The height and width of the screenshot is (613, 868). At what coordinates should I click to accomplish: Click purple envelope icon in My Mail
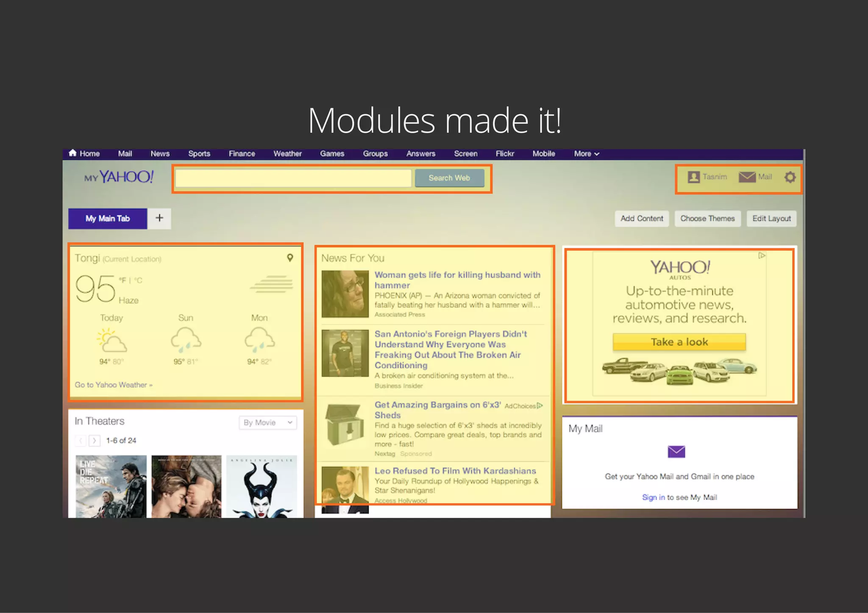[676, 452]
